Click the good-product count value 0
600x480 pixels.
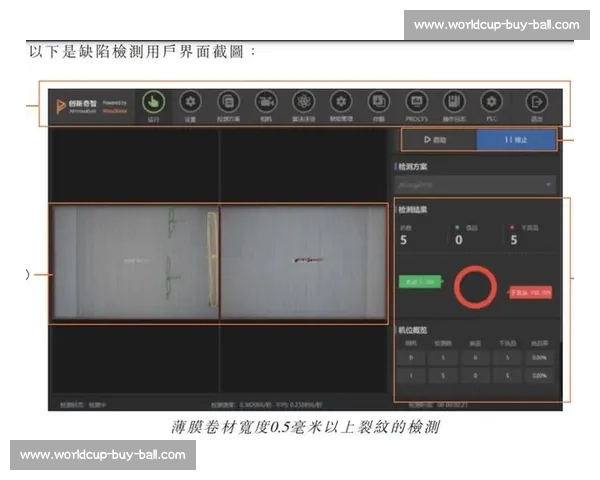click(459, 240)
